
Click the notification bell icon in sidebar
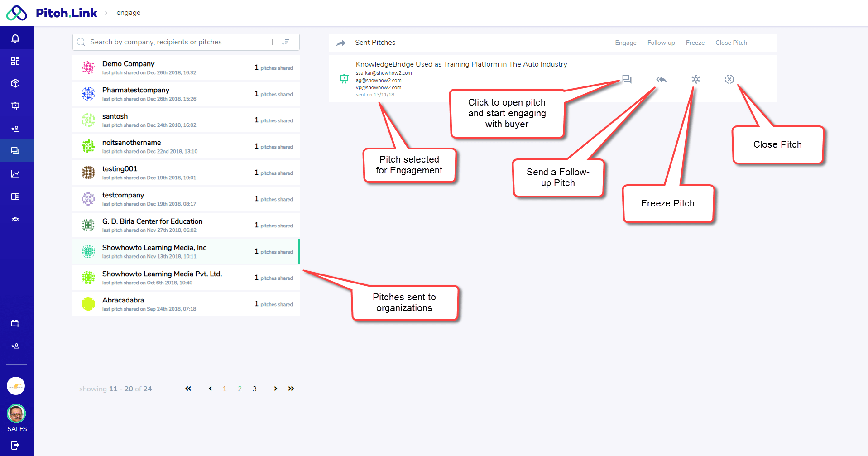[15, 38]
